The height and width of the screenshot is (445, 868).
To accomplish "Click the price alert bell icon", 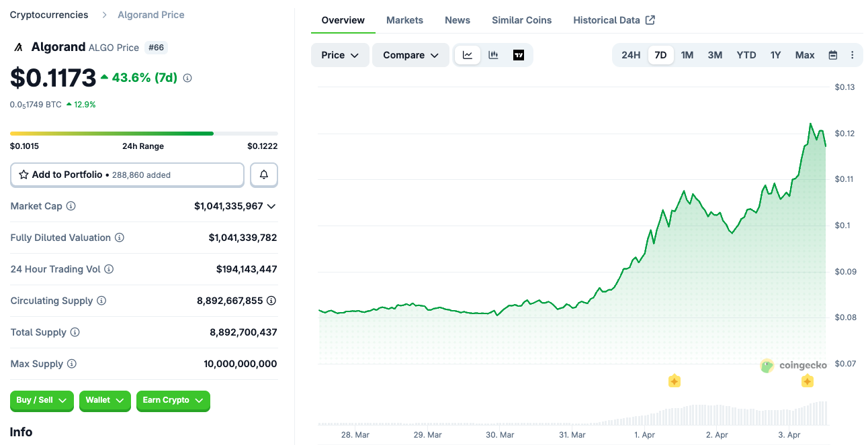I will [x=263, y=175].
